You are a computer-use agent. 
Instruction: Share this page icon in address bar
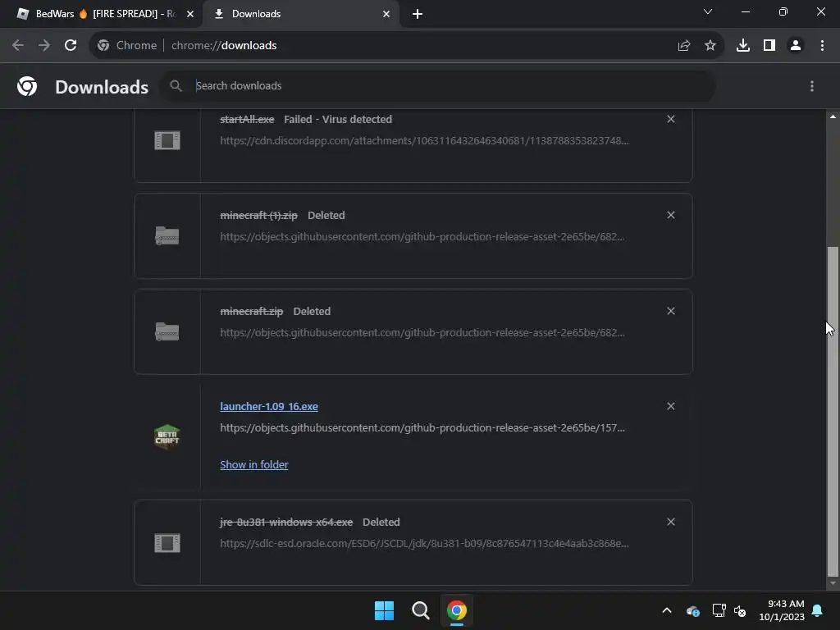pyautogui.click(x=684, y=46)
